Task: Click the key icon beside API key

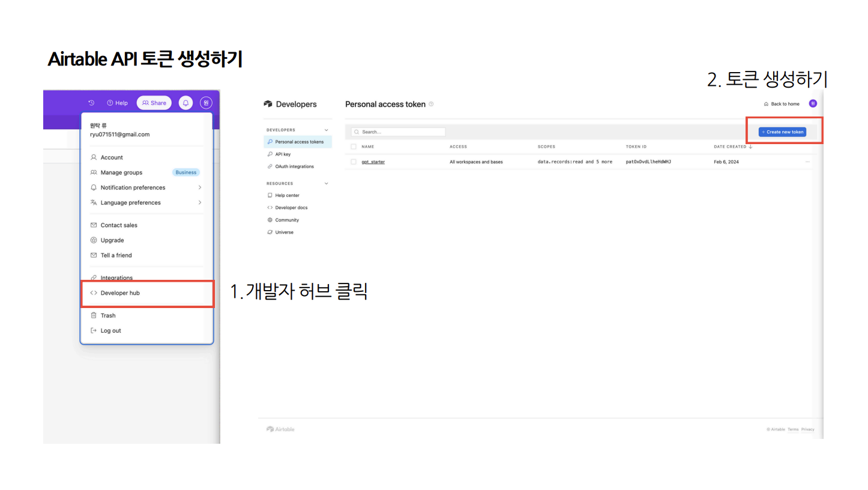Action: tap(270, 154)
